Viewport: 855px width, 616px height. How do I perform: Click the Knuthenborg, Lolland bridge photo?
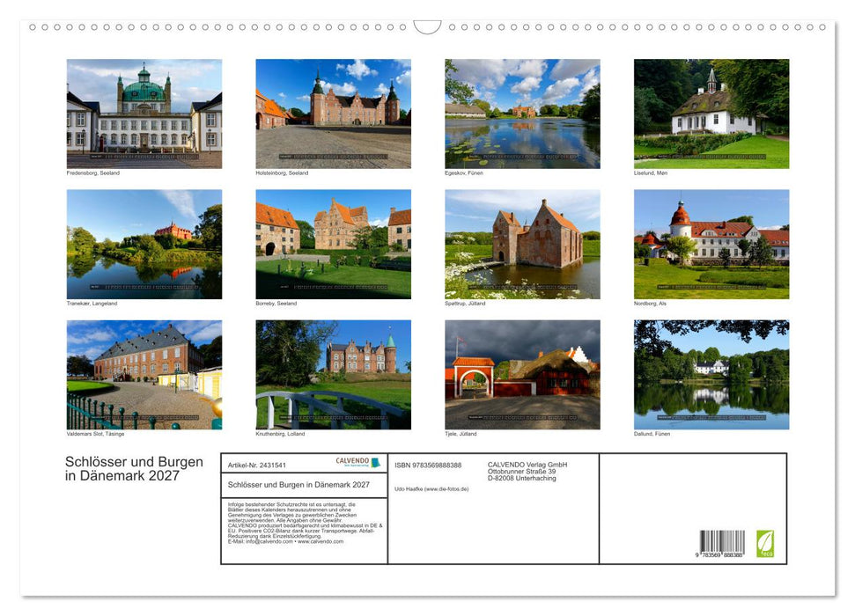[333, 375]
